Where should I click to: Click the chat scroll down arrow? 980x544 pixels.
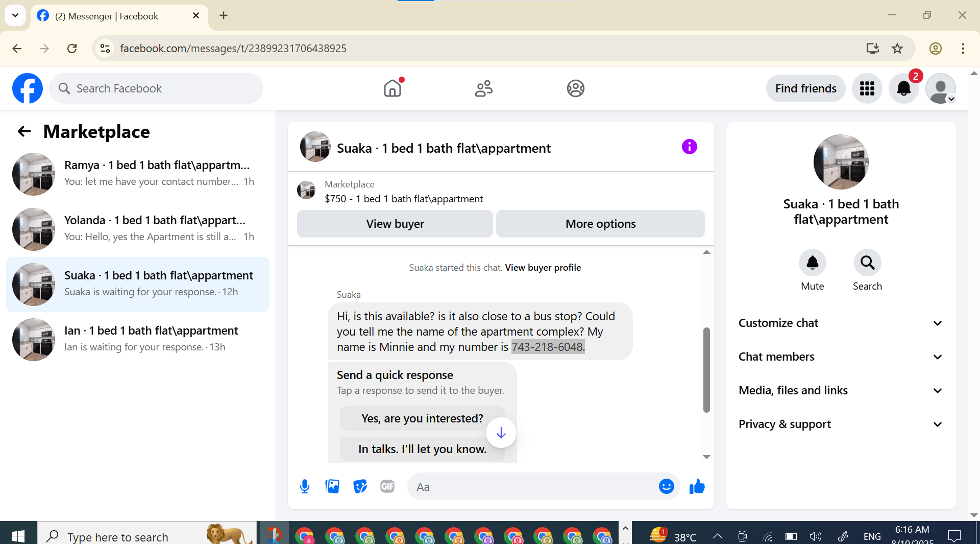706,457
